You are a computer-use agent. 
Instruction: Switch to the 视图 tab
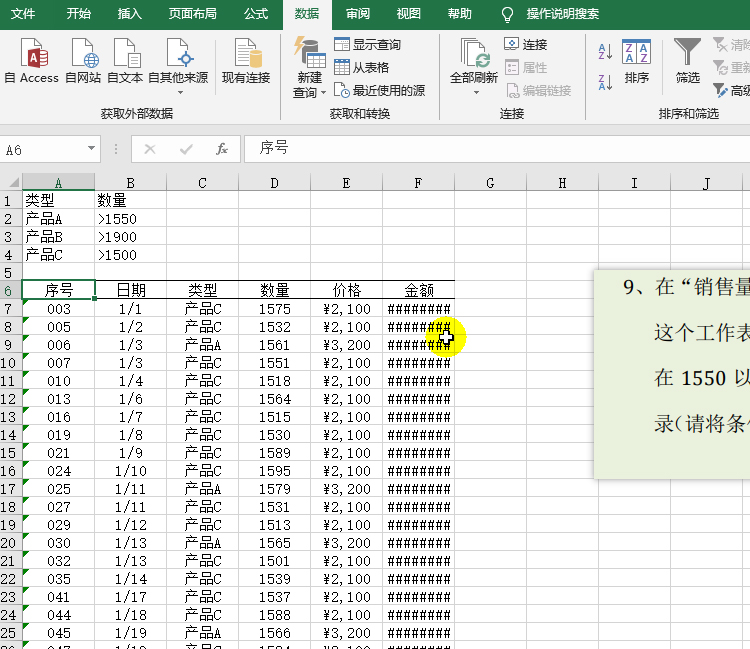click(408, 14)
